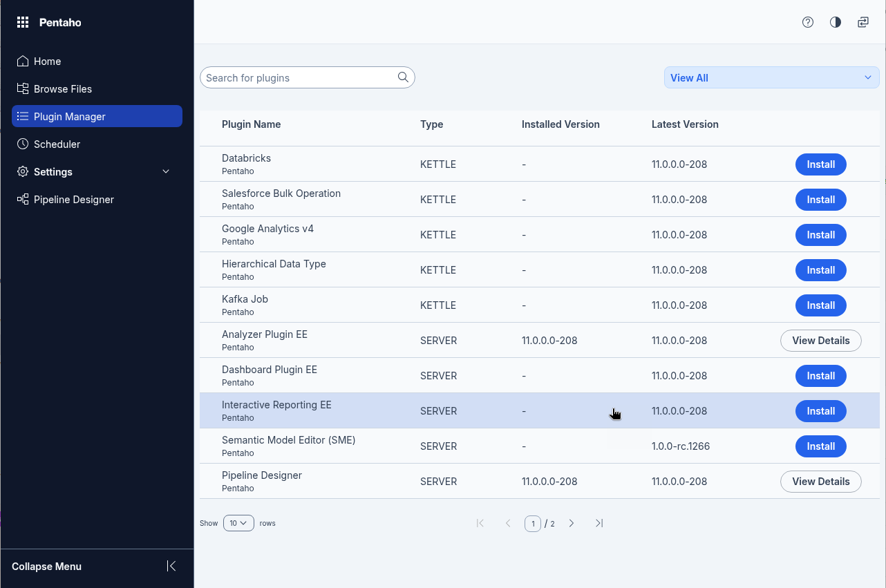Open the apps grid icon beside Pentaho
The height and width of the screenshot is (588, 886).
pyautogui.click(x=23, y=23)
